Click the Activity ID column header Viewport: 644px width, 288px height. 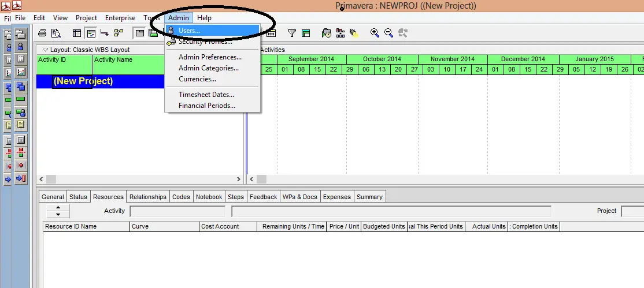[x=65, y=65]
